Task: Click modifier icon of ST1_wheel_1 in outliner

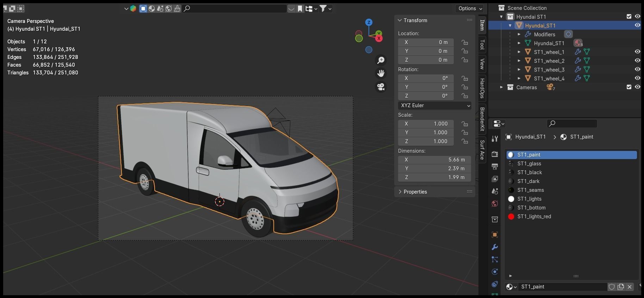Action: pyautogui.click(x=578, y=52)
